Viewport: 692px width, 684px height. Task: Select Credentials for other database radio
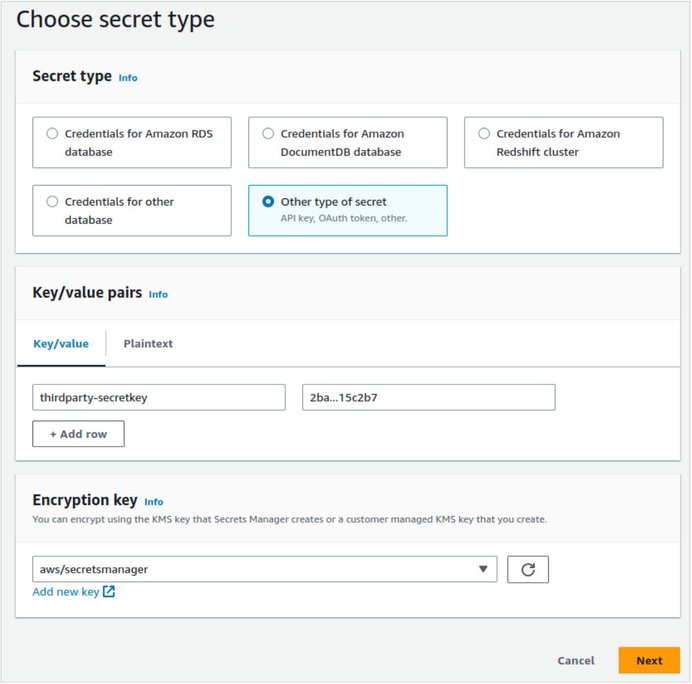coord(52,202)
